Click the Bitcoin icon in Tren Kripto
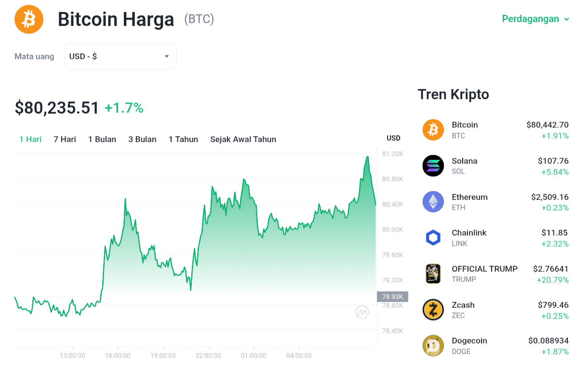 [433, 130]
